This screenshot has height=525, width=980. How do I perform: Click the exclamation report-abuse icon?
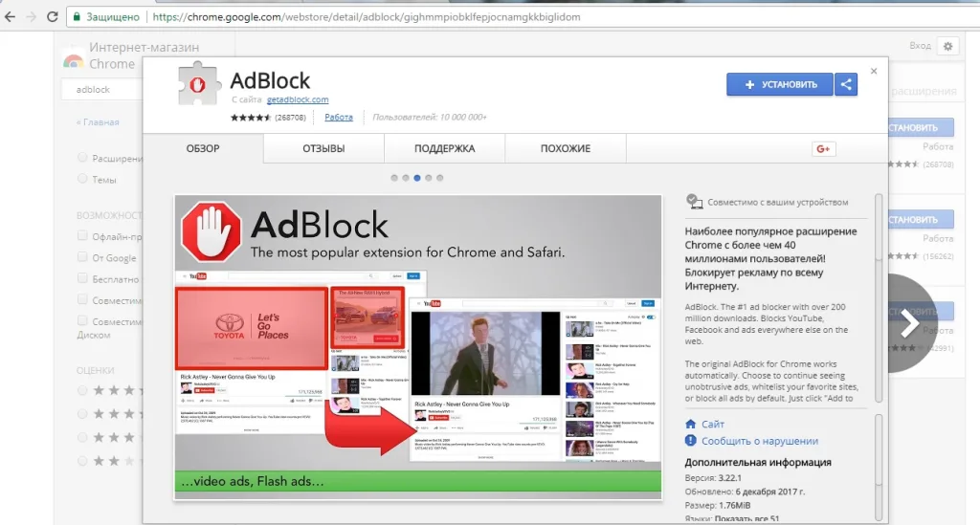pos(691,441)
